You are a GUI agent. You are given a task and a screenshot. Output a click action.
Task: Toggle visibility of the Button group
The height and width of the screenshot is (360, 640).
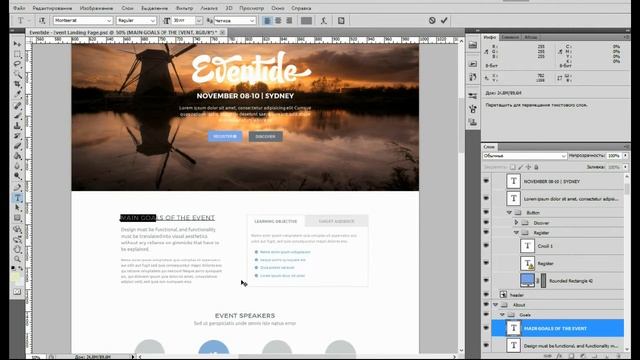pyautogui.click(x=486, y=212)
